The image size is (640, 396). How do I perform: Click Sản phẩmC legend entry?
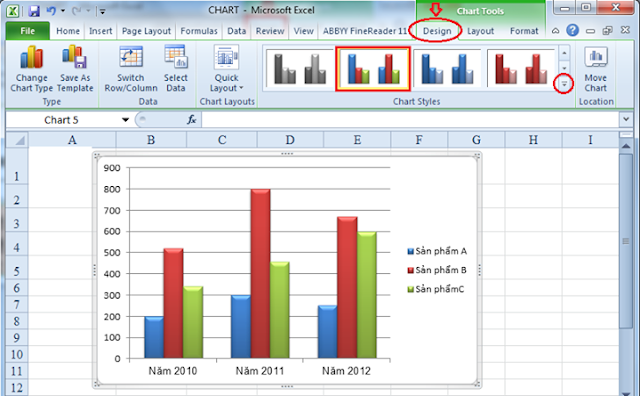(x=436, y=289)
